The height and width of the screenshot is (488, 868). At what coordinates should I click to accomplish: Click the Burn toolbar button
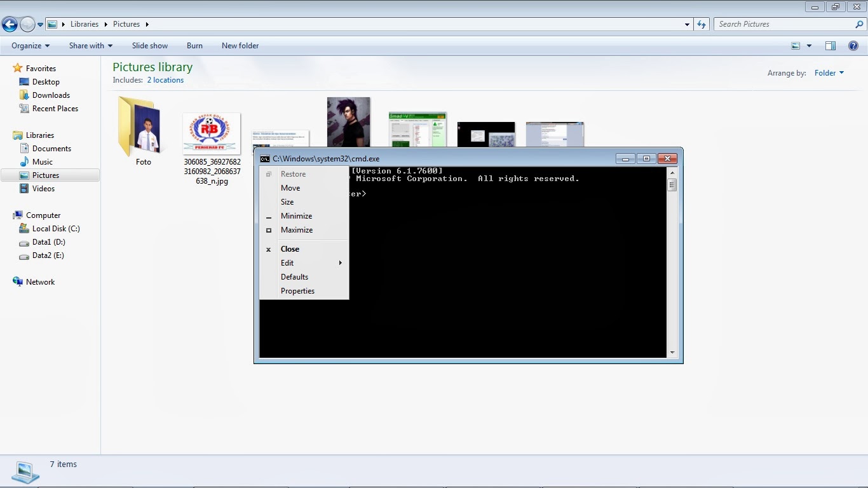coord(195,46)
